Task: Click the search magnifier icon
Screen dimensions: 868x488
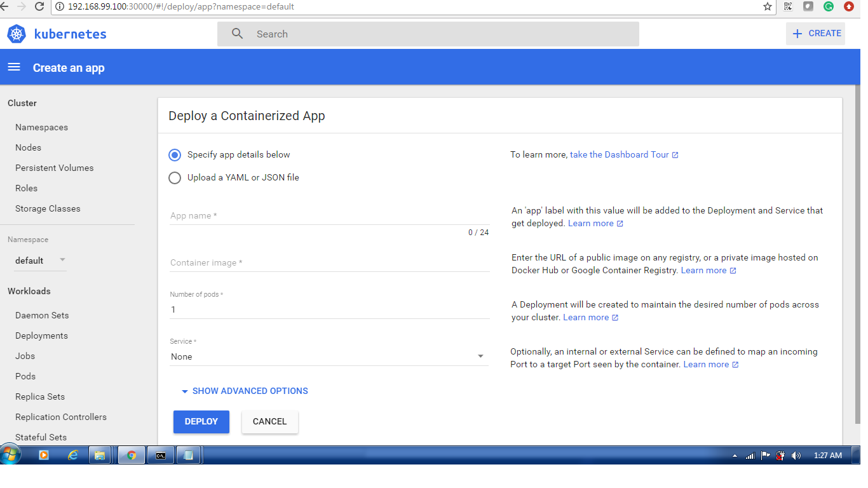Action: [238, 34]
